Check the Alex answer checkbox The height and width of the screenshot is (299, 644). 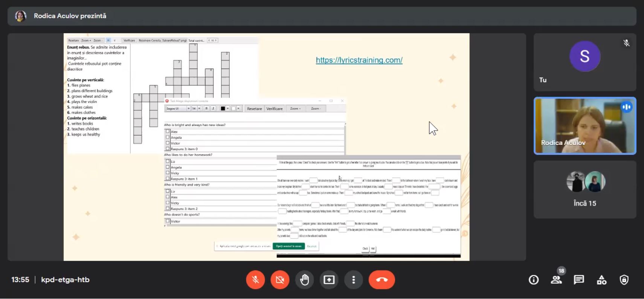[168, 131]
